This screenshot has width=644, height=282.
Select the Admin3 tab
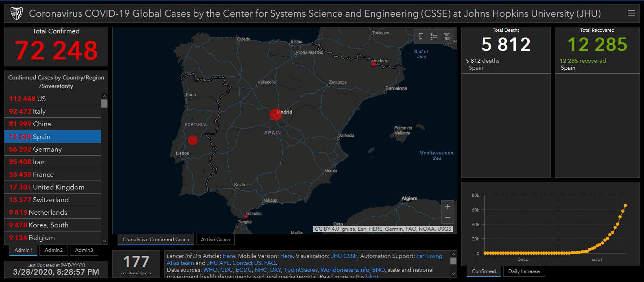84,250
